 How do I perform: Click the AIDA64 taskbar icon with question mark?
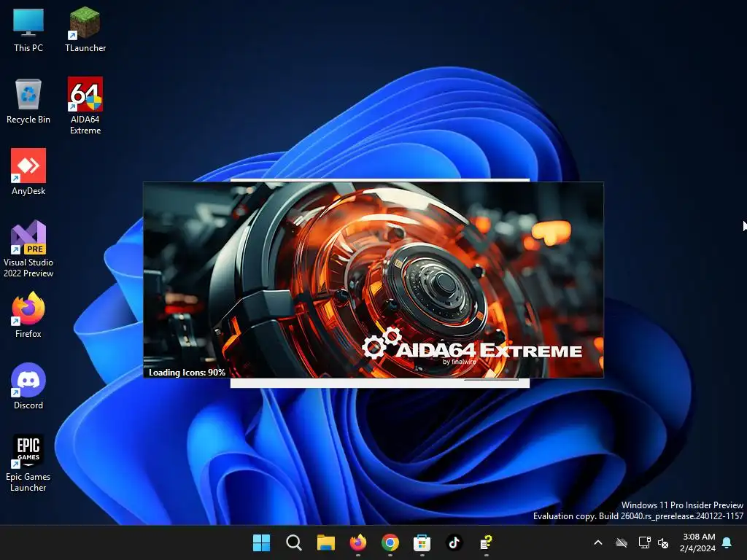[486, 542]
